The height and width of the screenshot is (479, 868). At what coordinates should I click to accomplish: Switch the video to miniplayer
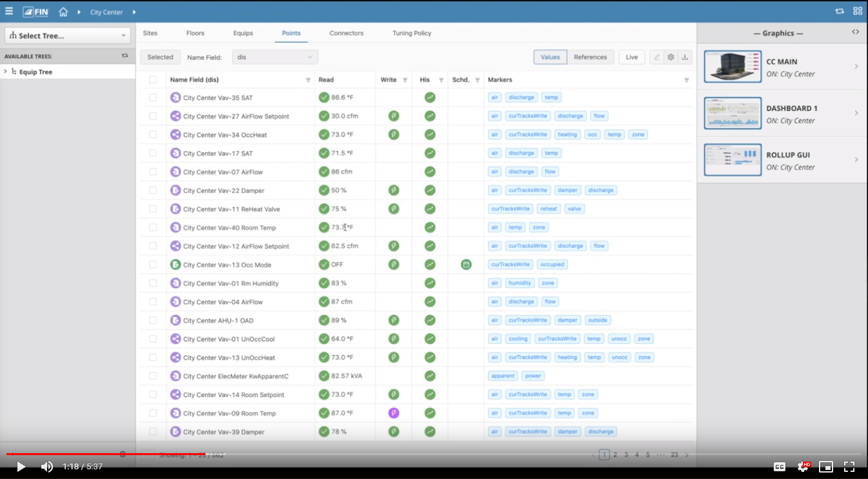[826, 467]
